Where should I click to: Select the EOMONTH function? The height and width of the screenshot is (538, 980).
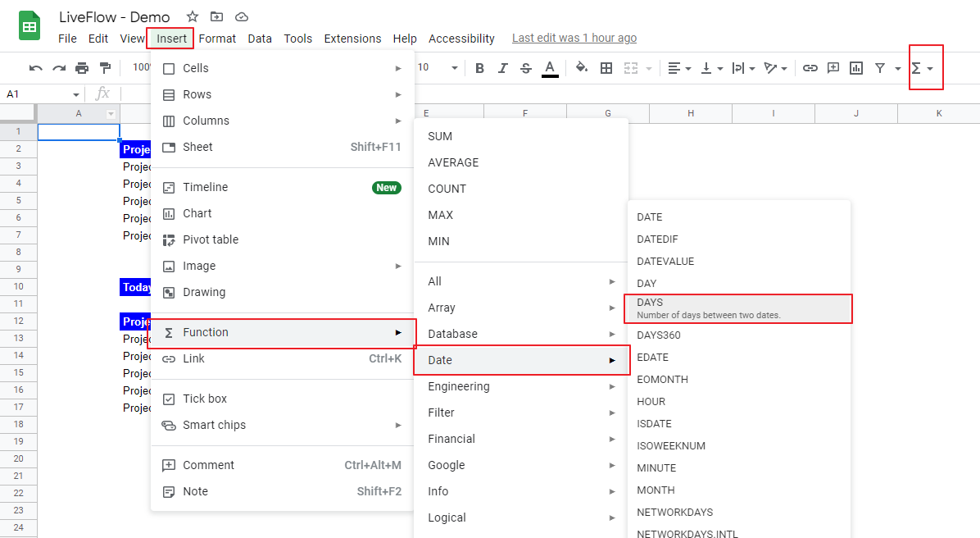click(x=739, y=379)
